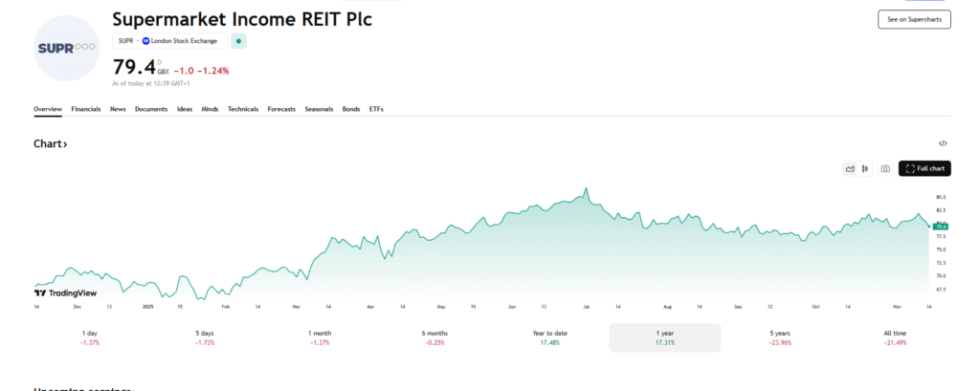
Task: Click See on Supercharts button
Action: (914, 19)
